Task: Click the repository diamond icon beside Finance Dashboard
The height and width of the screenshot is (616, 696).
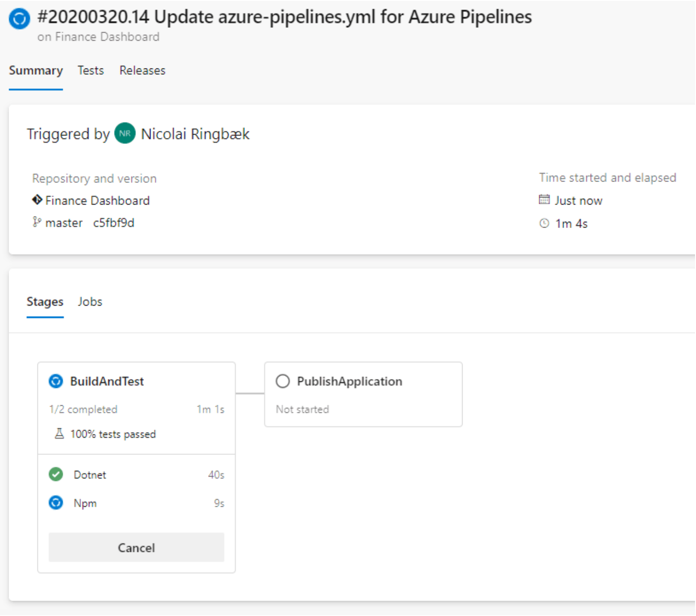Action: coord(37,200)
